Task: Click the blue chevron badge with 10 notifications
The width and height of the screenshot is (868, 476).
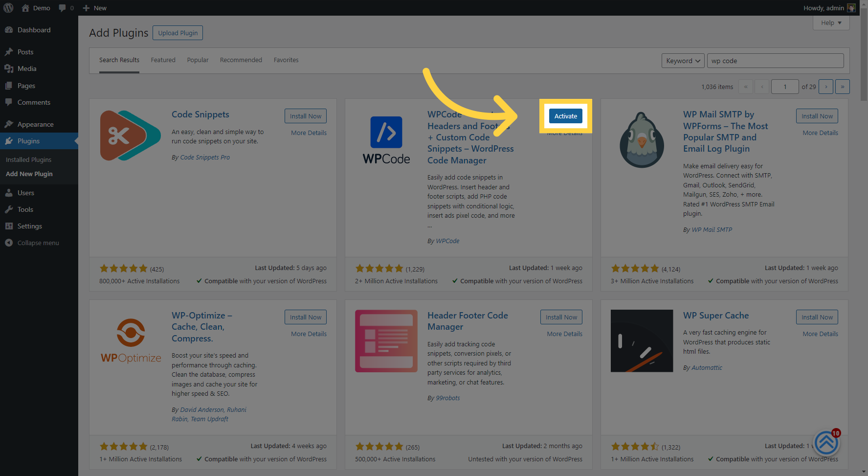Action: tap(826, 443)
